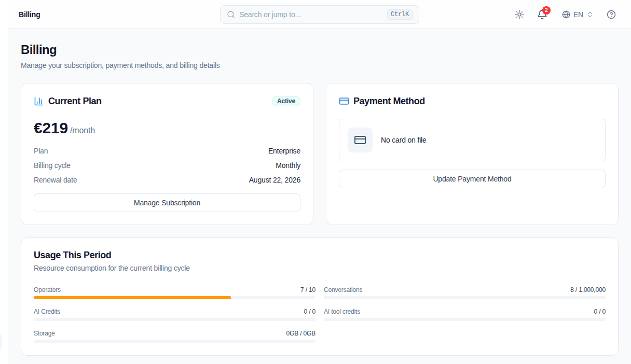Click the red notification count badge
Screen dimensions: 631x364
pyautogui.click(x=546, y=10)
